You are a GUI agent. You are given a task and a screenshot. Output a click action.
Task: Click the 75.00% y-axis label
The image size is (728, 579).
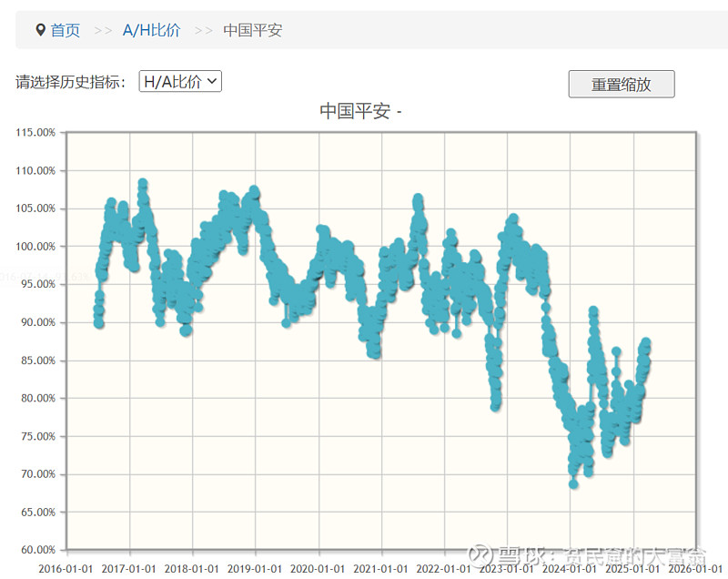(38, 436)
